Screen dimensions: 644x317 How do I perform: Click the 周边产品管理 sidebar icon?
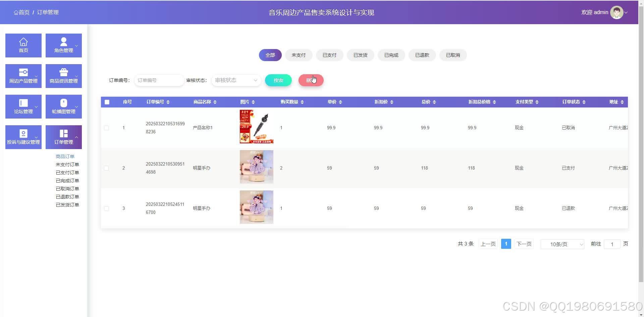[x=23, y=76]
